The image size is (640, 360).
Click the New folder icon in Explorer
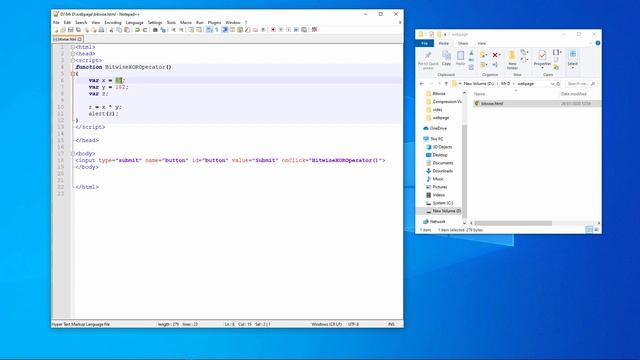point(512,59)
